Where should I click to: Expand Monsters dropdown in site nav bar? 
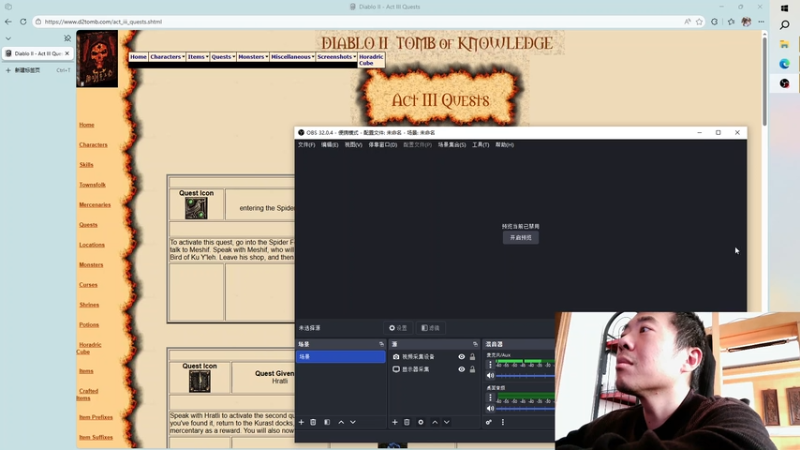click(253, 57)
